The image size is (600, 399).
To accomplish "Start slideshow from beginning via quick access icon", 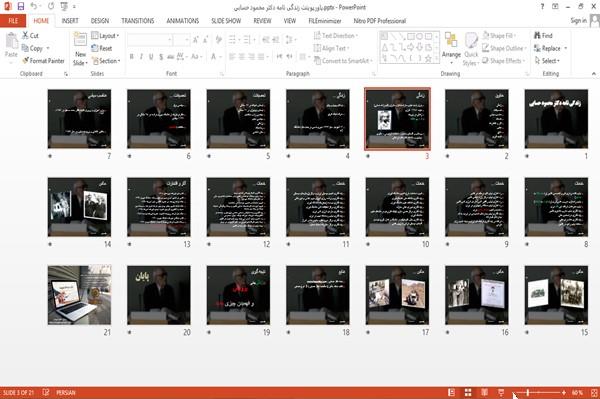I will (64, 7).
